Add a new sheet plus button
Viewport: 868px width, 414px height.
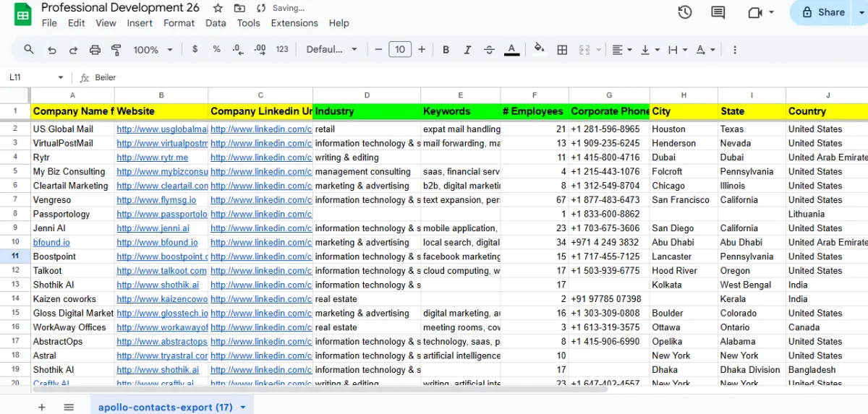click(42, 407)
